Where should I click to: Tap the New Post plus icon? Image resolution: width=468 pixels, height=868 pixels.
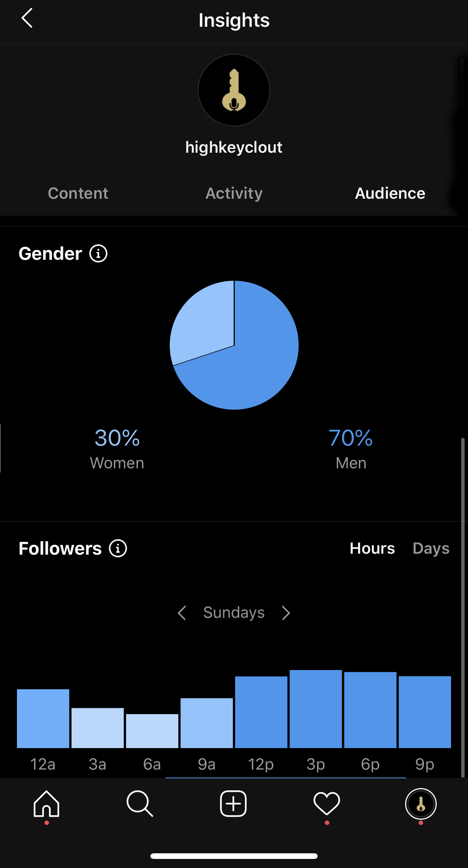click(233, 804)
